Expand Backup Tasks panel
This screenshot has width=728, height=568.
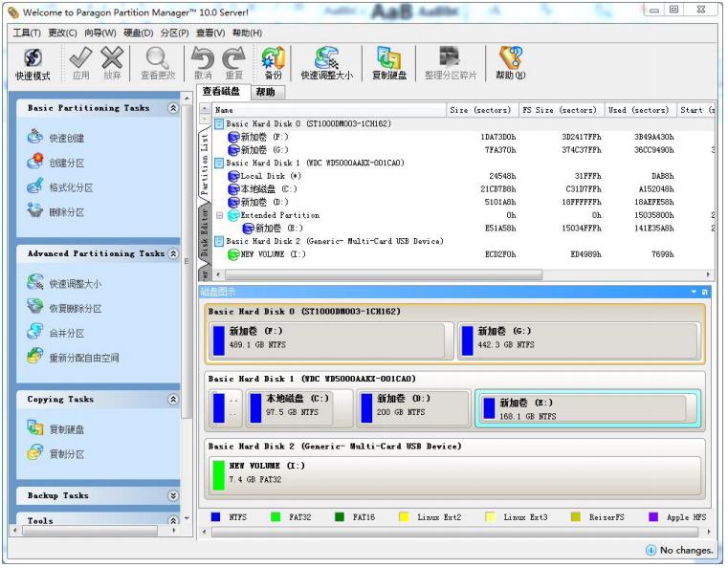pos(173,495)
